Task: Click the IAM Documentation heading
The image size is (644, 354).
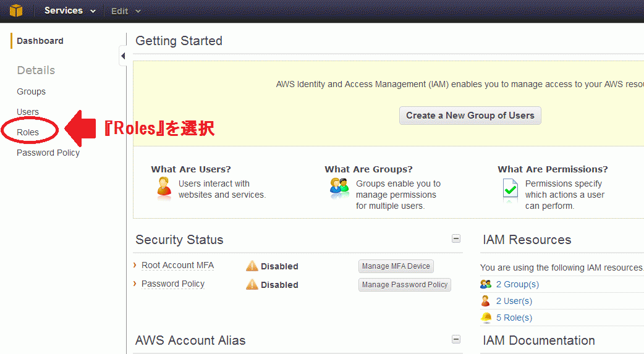Action: click(x=539, y=340)
